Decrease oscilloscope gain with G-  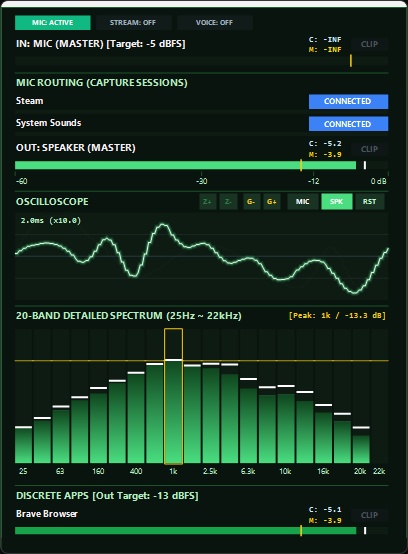point(251,202)
